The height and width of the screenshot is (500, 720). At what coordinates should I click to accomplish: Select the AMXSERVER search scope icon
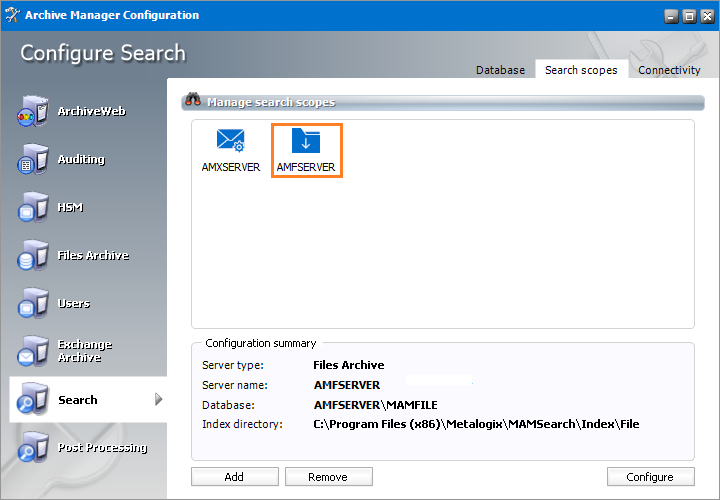tap(231, 142)
